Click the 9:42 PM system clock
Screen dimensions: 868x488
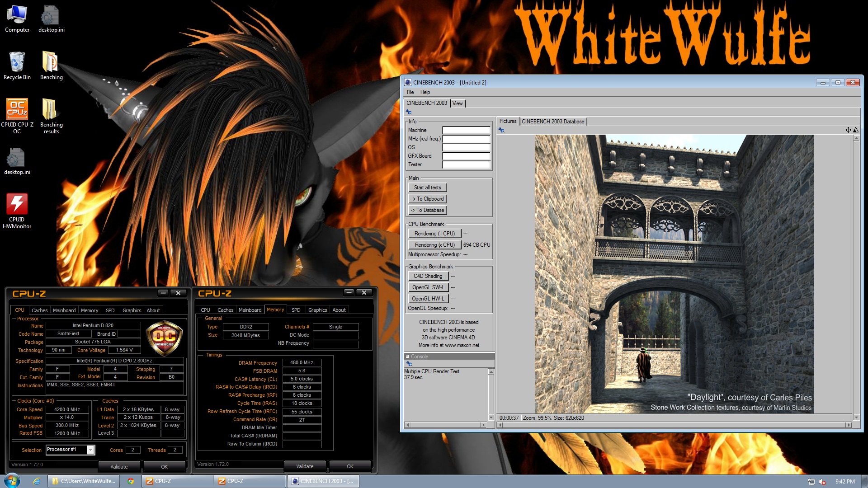(x=845, y=482)
